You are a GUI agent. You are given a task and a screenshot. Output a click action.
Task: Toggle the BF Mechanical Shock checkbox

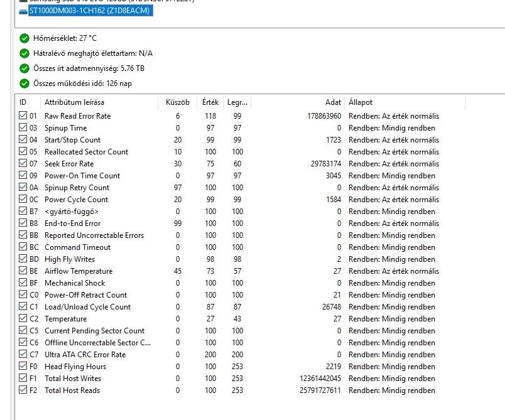23,282
